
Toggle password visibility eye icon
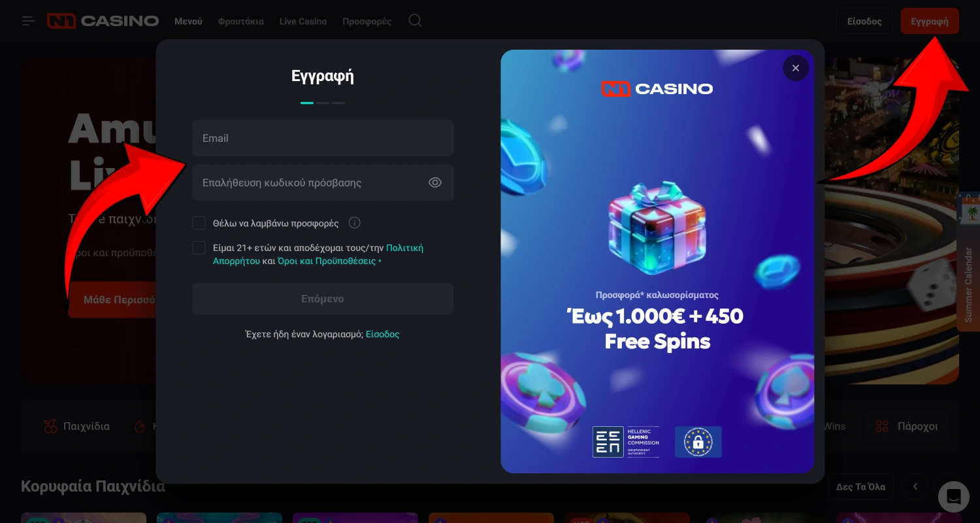(435, 182)
